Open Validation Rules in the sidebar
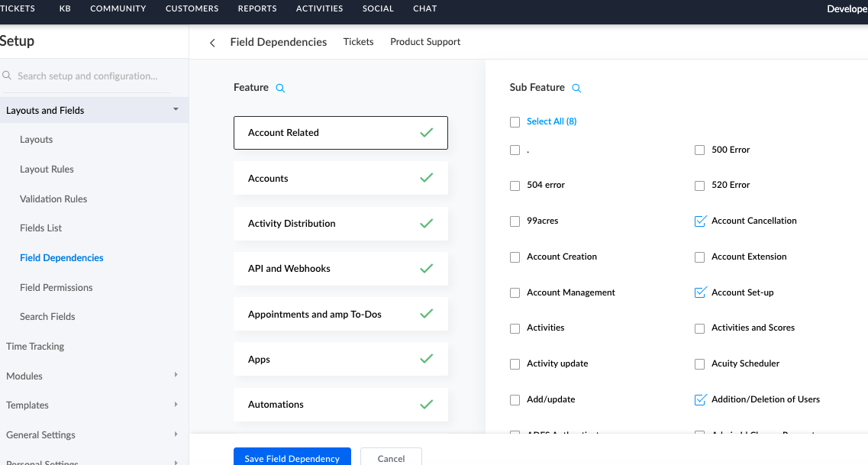The image size is (868, 465). pyautogui.click(x=53, y=199)
